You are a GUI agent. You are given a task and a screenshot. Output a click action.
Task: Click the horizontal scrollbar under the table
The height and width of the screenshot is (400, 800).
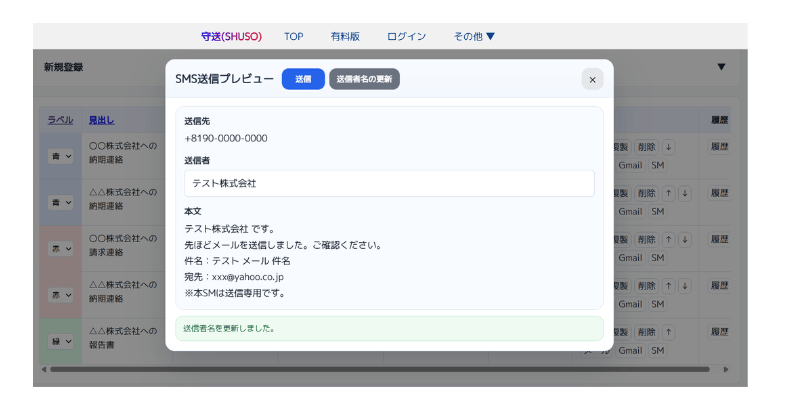click(x=380, y=369)
